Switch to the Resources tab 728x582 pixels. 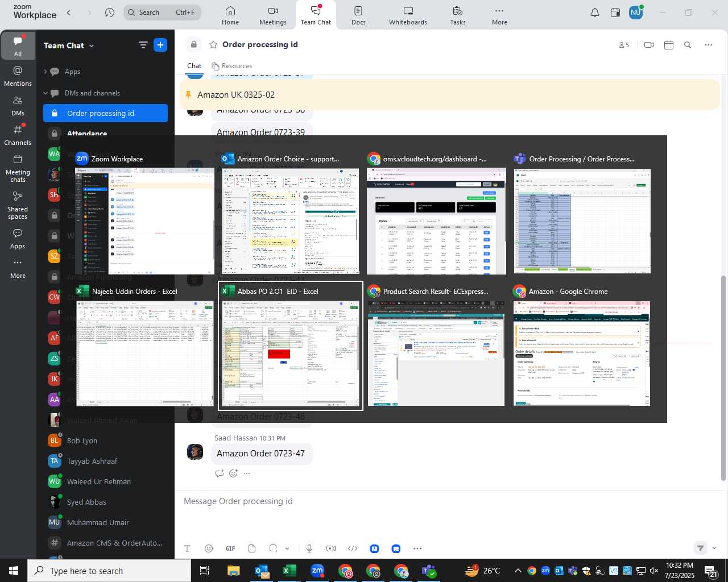(231, 66)
